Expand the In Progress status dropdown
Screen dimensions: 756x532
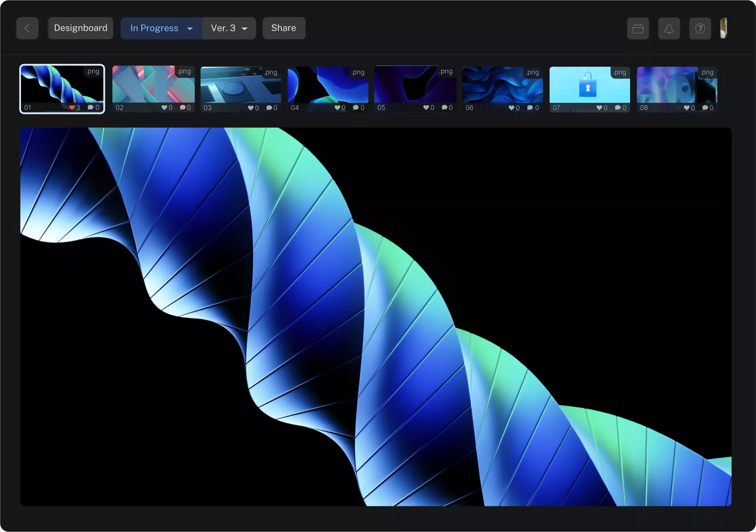(161, 28)
